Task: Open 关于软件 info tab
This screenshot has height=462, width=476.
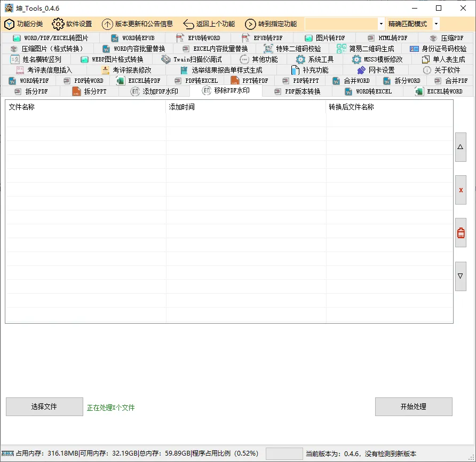Action: pos(441,70)
